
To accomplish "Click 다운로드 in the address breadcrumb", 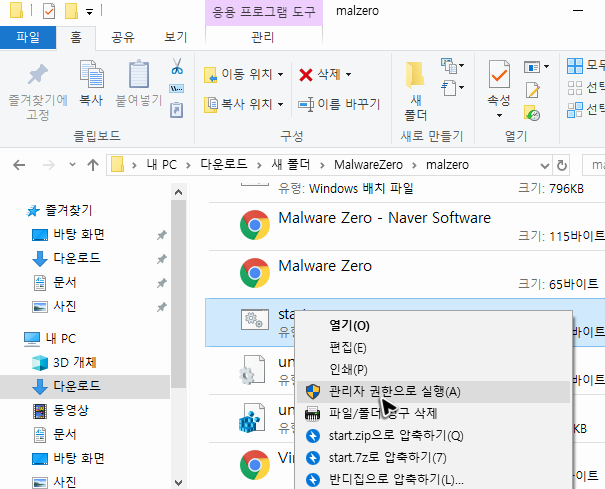I will (x=224, y=165).
